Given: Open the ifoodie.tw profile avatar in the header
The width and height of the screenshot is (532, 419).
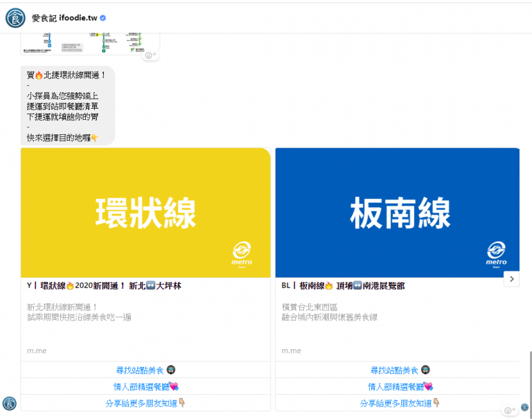Looking at the screenshot, I should 15,18.
